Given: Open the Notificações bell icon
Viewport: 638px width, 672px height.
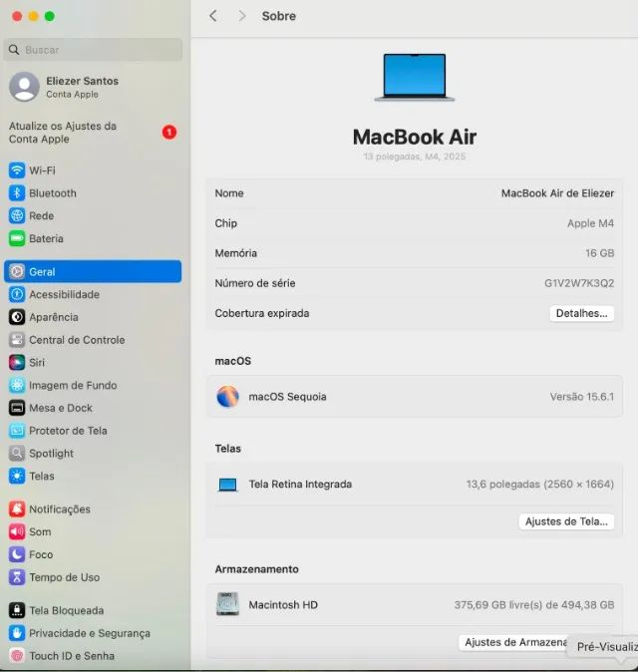Looking at the screenshot, I should (x=17, y=509).
